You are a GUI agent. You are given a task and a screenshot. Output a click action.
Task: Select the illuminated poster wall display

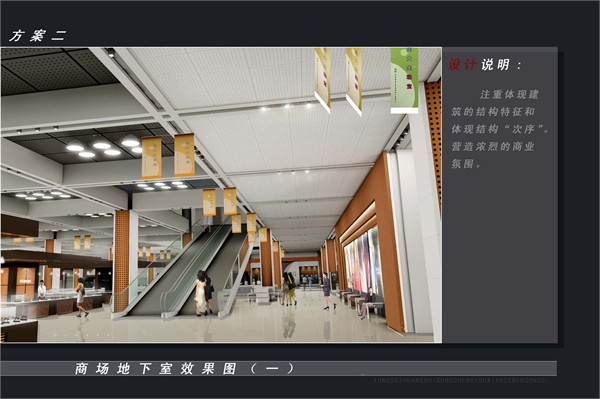(362, 260)
